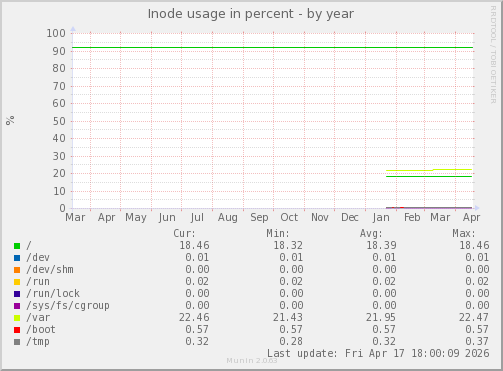Click the 'Jan' x-axis month label
The image size is (503, 371).
click(381, 217)
